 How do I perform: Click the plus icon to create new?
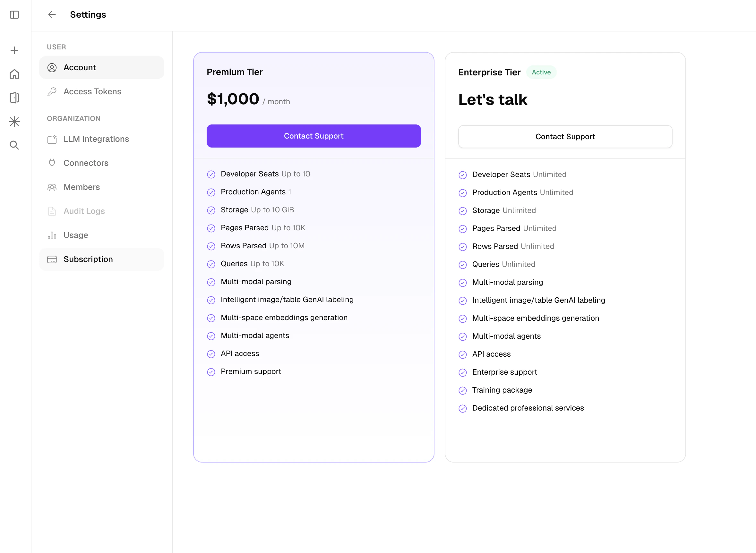pos(14,50)
